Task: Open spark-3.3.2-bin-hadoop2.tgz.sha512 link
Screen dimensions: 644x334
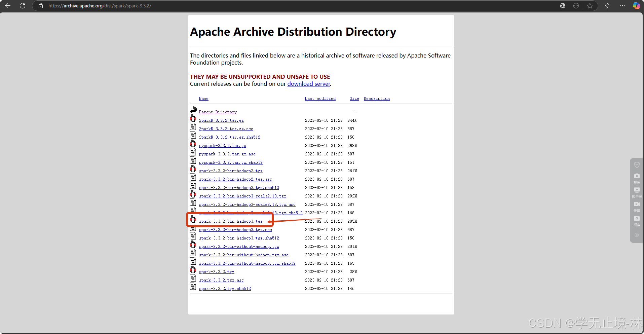Action: [x=239, y=188]
